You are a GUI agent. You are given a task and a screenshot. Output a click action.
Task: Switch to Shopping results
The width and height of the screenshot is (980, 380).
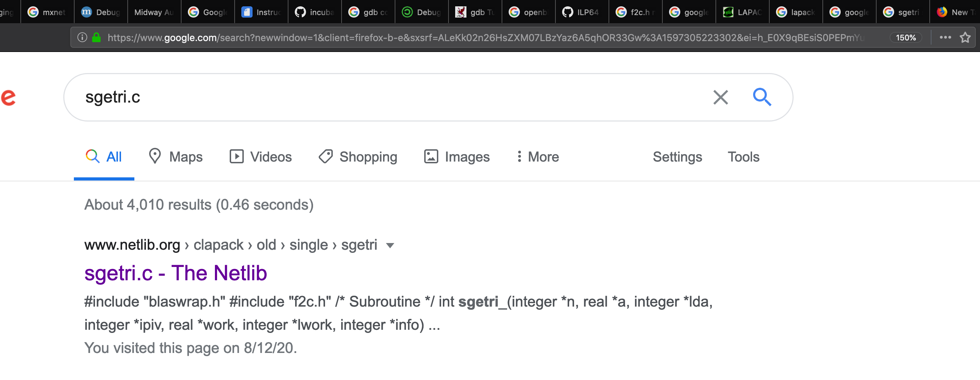(x=358, y=157)
